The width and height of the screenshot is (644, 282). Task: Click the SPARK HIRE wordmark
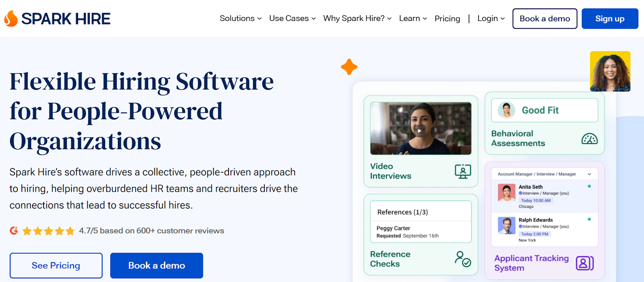(x=66, y=19)
